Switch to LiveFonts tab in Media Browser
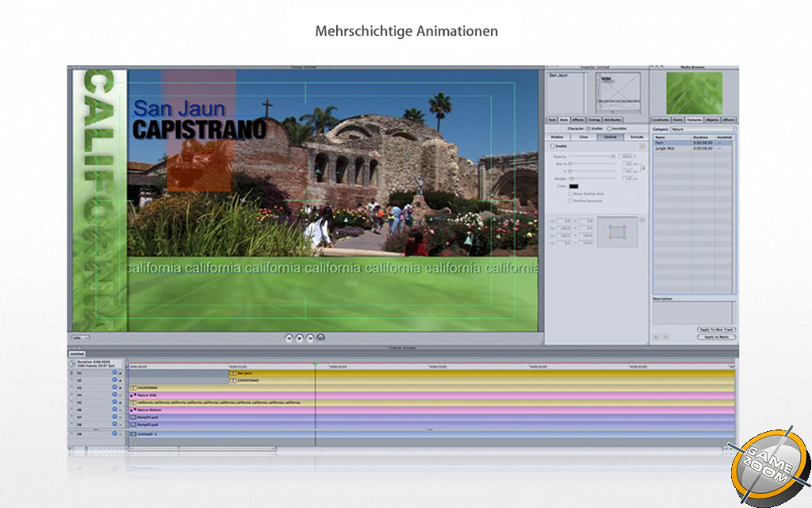Image resolution: width=812 pixels, height=508 pixels. 661,120
